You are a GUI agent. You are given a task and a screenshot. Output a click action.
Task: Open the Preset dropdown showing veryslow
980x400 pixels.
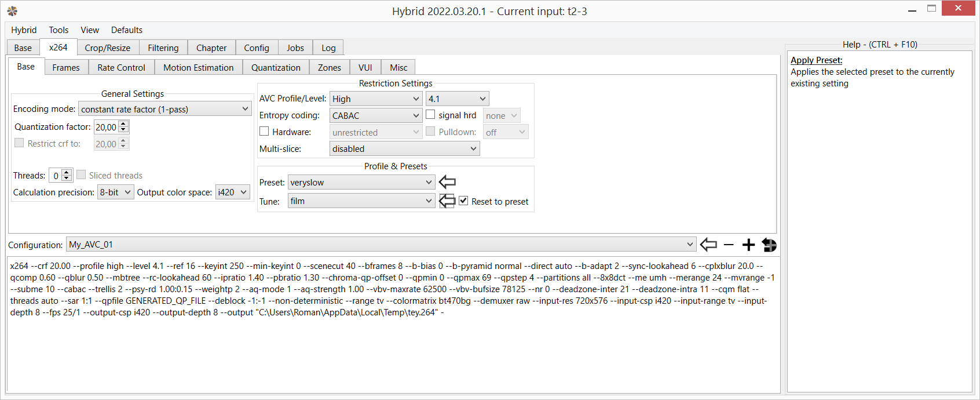point(361,182)
